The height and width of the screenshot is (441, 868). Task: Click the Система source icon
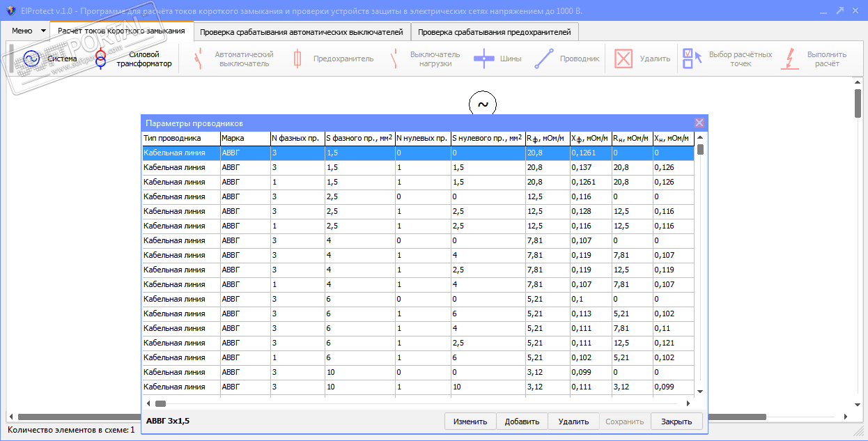[x=31, y=59]
